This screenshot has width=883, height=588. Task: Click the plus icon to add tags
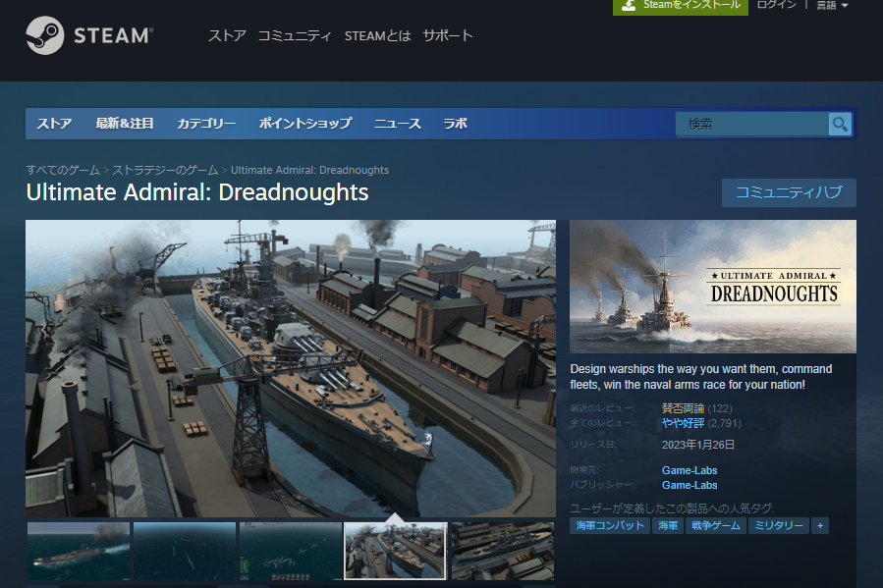820,526
